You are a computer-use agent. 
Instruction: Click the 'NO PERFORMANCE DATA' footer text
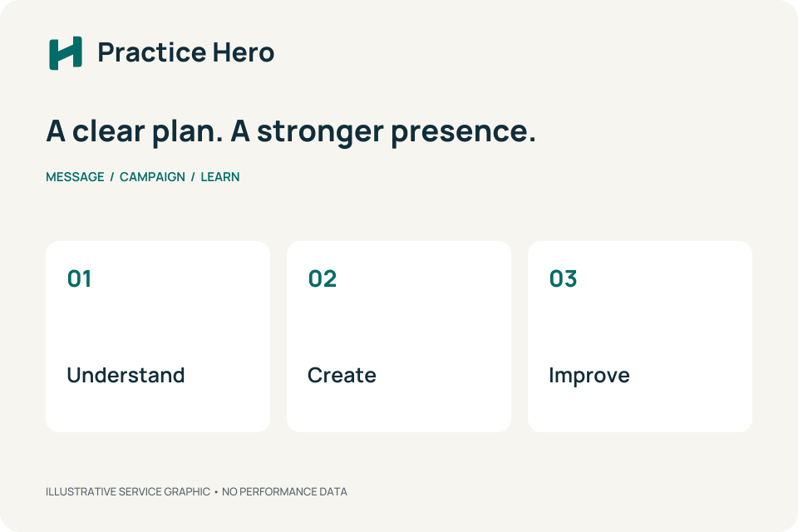(x=284, y=492)
